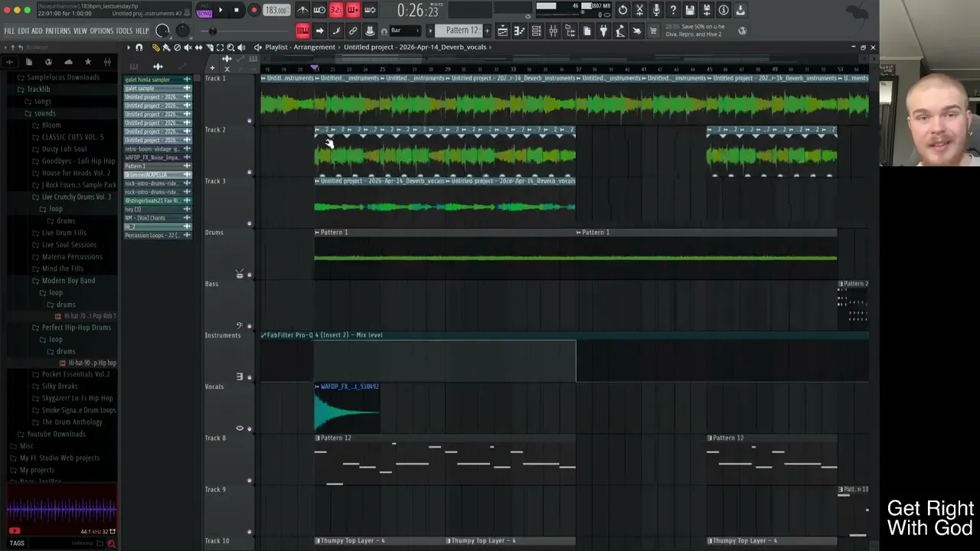The width and height of the screenshot is (980, 551).
Task: Open the FILE menu
Action: point(9,31)
